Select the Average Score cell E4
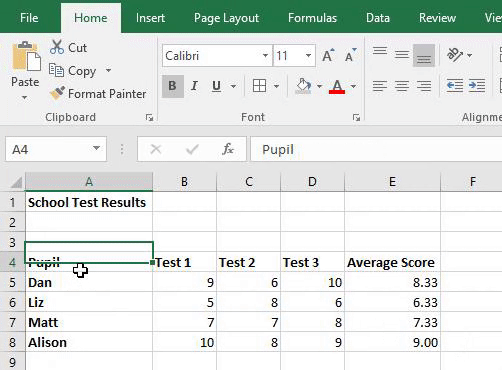This screenshot has height=370, width=502. click(393, 262)
